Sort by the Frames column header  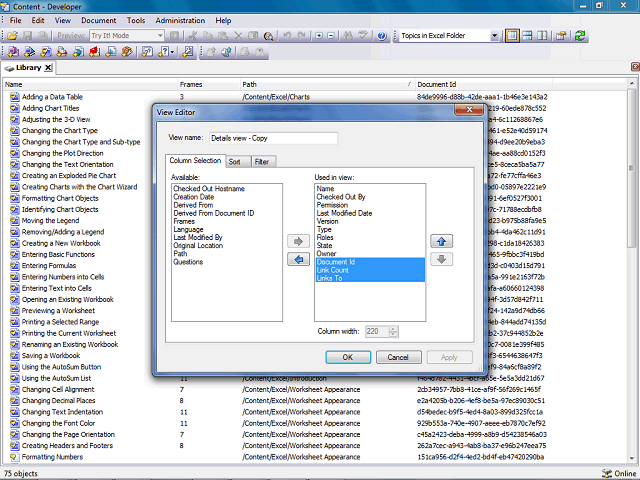point(209,84)
